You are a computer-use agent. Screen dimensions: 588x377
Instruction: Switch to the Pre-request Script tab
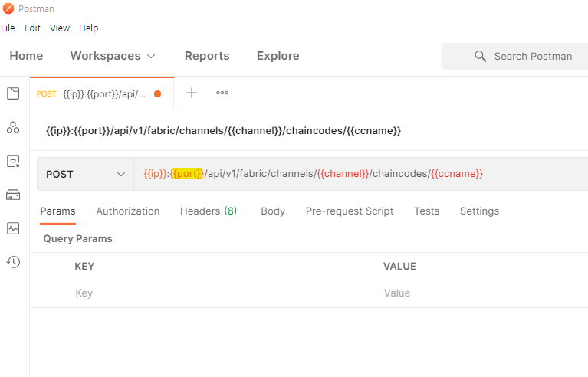(350, 211)
